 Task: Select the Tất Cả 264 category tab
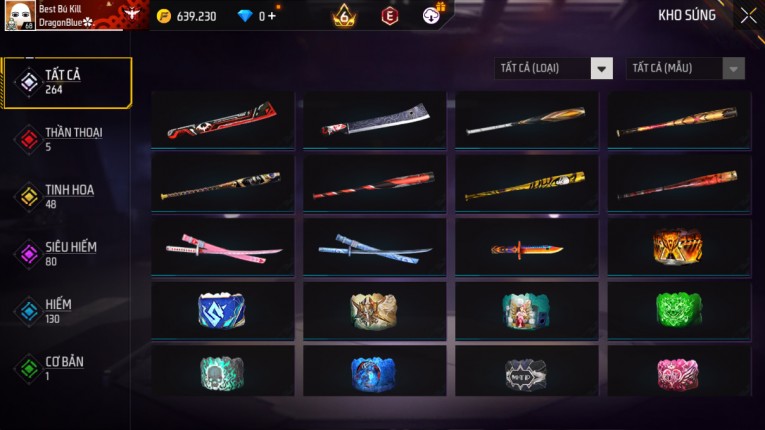tap(67, 82)
